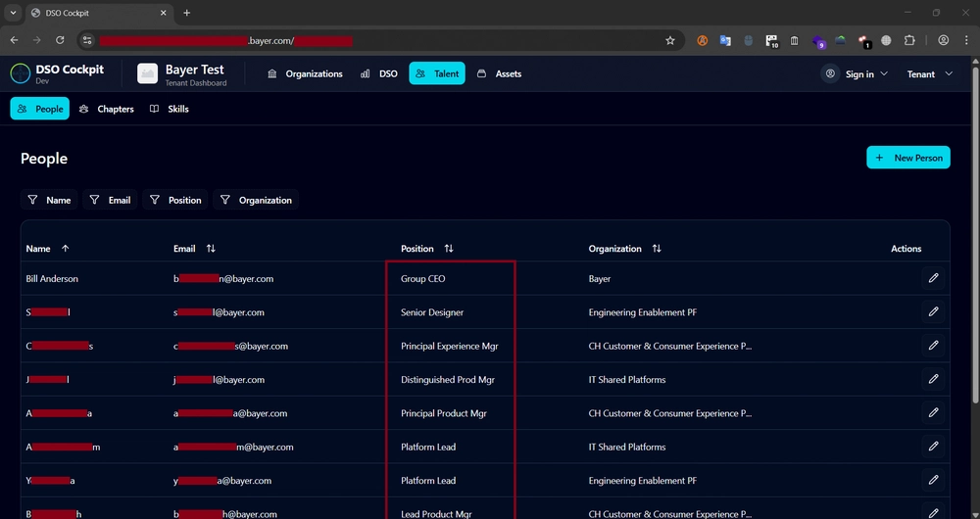Open the Sign in dropdown

pos(855,73)
